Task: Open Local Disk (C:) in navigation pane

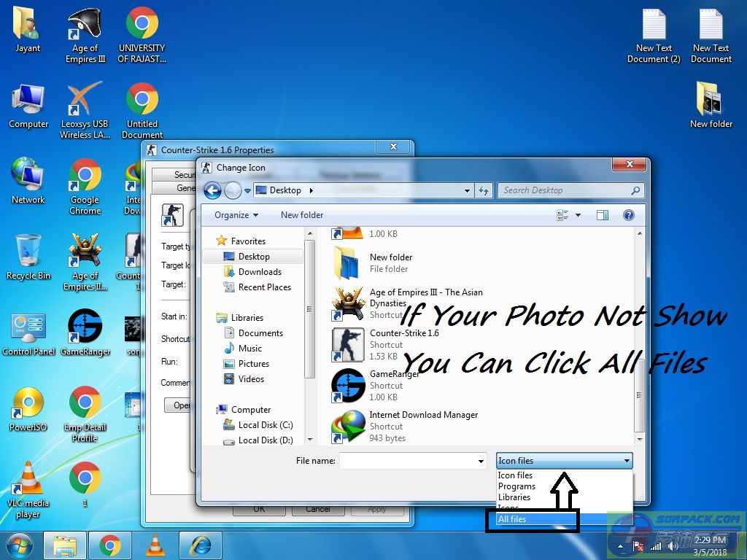Action: 265,425
